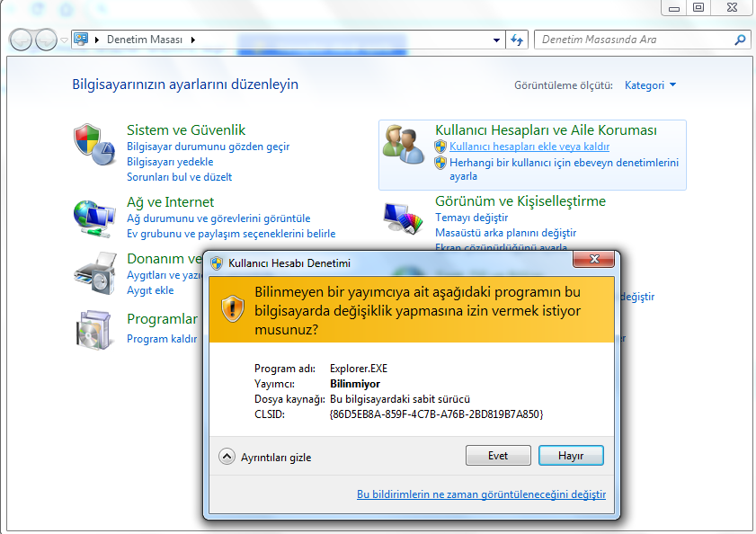
Task: Click the Donanım printer and speaker icon
Action: 95,273
